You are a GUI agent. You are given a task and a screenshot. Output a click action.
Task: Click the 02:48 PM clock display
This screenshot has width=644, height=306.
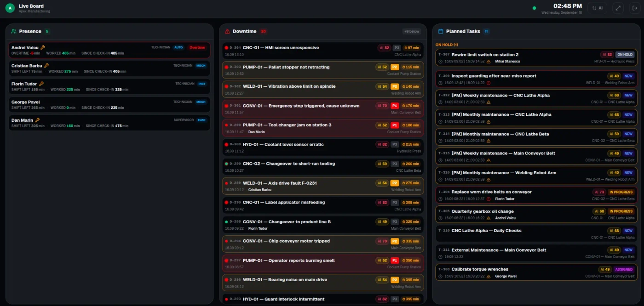(568, 6)
